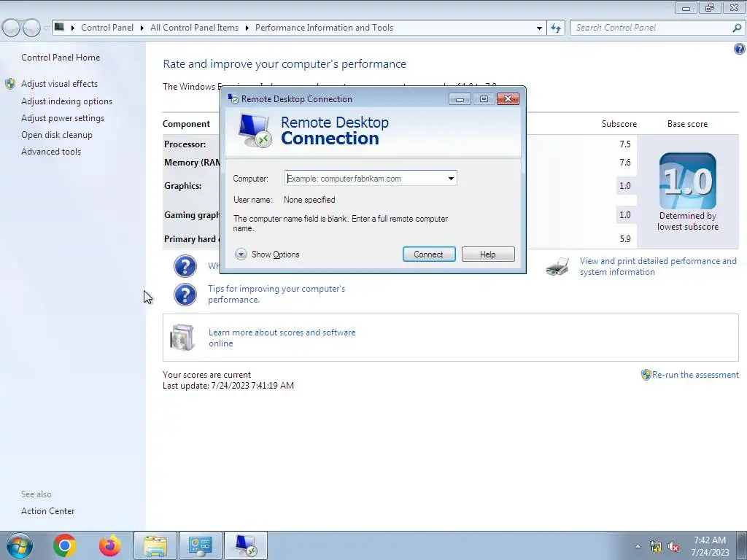Viewport: 747px width, 560px height.
Task: Open Control Panel Home link
Action: tap(61, 58)
